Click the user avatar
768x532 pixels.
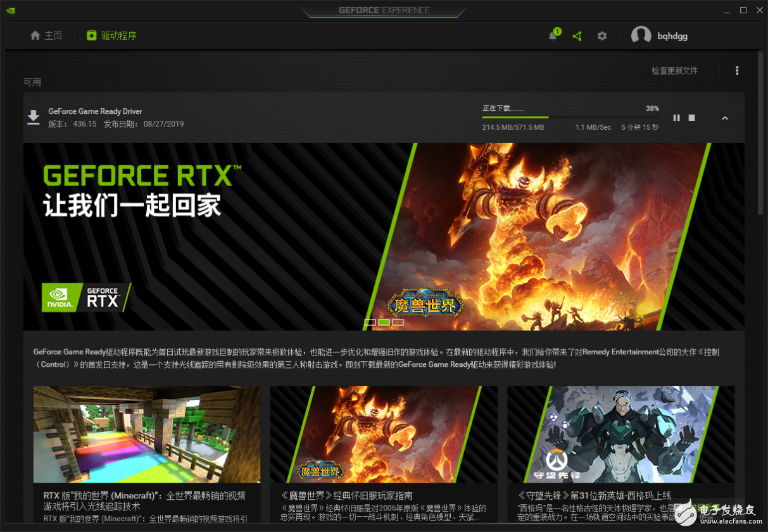[x=641, y=36]
